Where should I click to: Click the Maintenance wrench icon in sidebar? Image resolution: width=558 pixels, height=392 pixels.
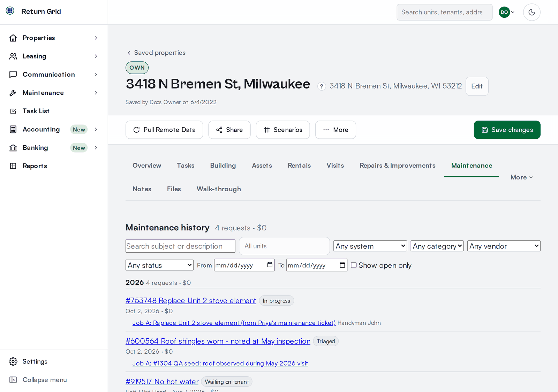(x=13, y=93)
